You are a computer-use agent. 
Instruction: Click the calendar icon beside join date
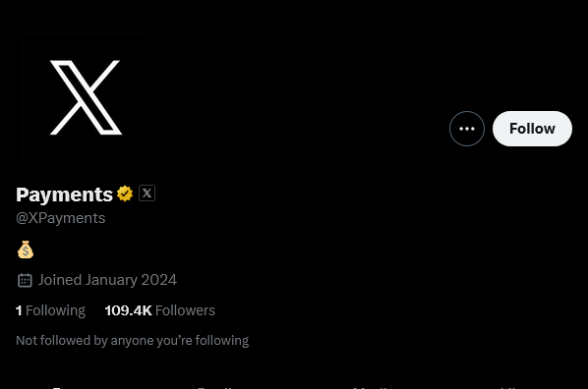[25, 280]
